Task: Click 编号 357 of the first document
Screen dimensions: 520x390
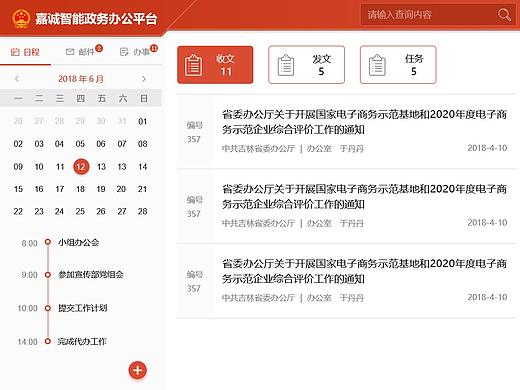Action: [194, 132]
